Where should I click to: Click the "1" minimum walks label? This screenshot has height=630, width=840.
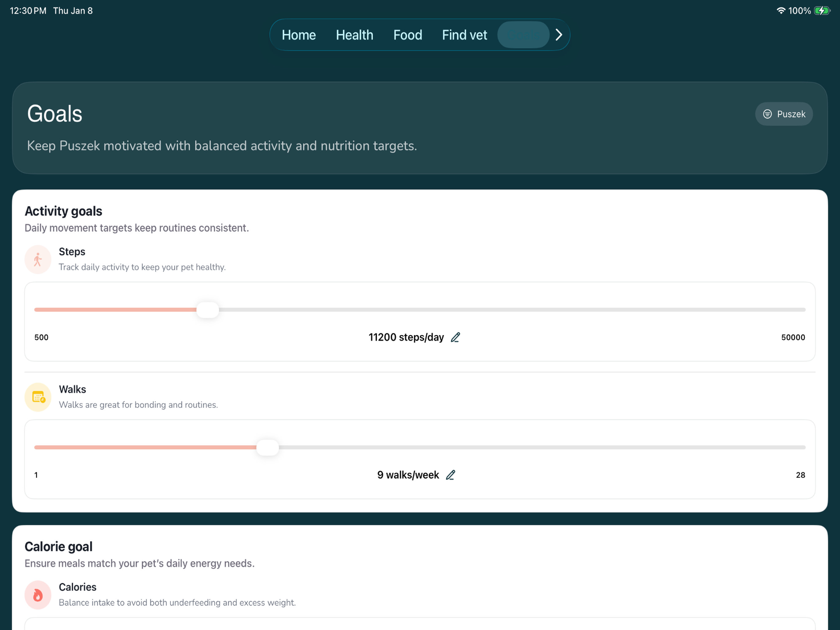36,475
